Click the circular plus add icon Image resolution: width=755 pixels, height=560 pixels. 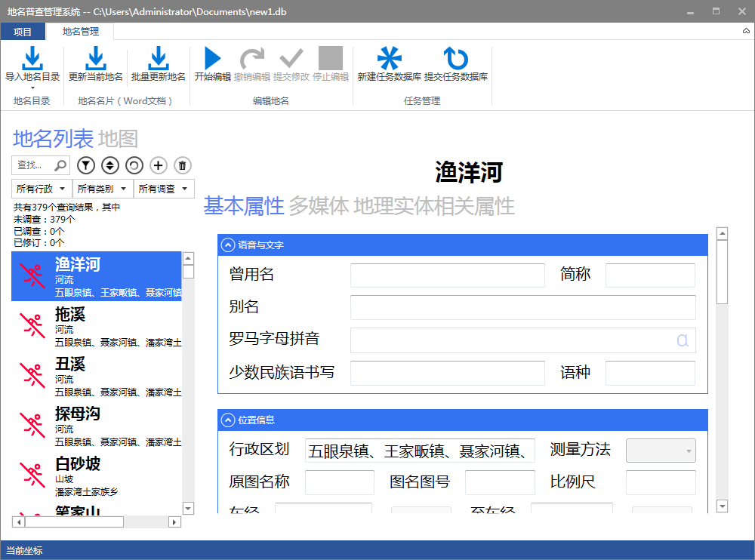(158, 165)
